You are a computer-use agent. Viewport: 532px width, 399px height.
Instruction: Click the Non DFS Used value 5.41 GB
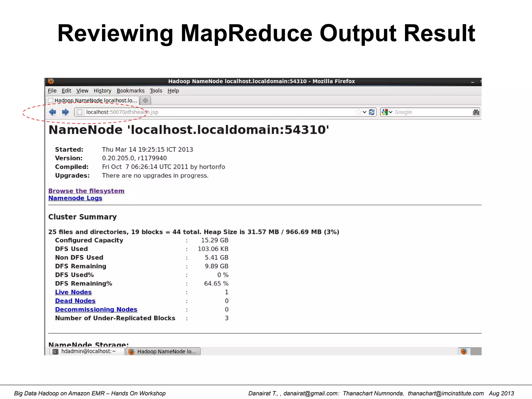tap(217, 258)
